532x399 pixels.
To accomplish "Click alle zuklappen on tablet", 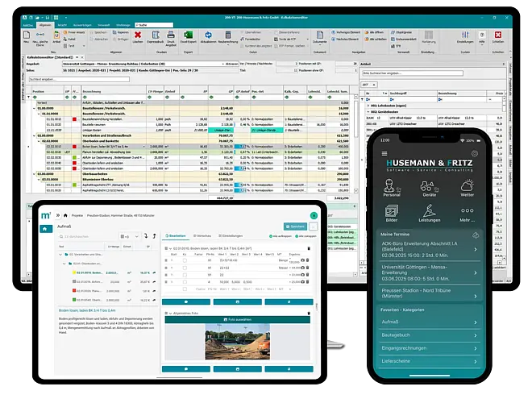I will point(305,236).
